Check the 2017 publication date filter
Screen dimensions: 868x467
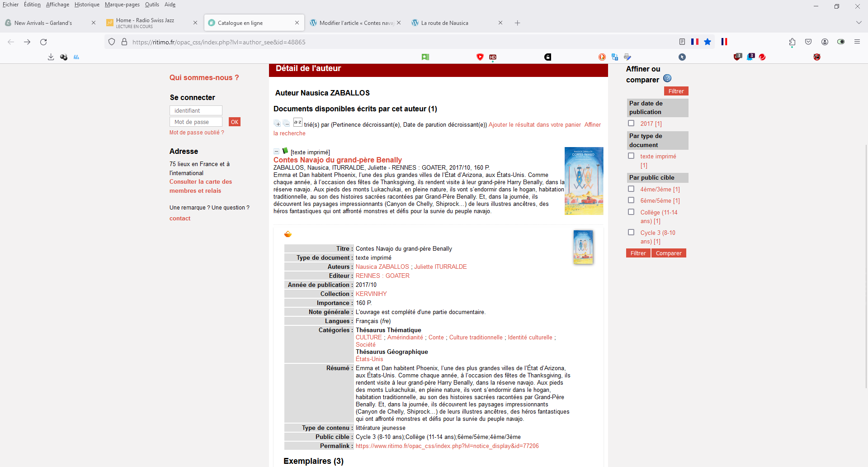point(631,123)
